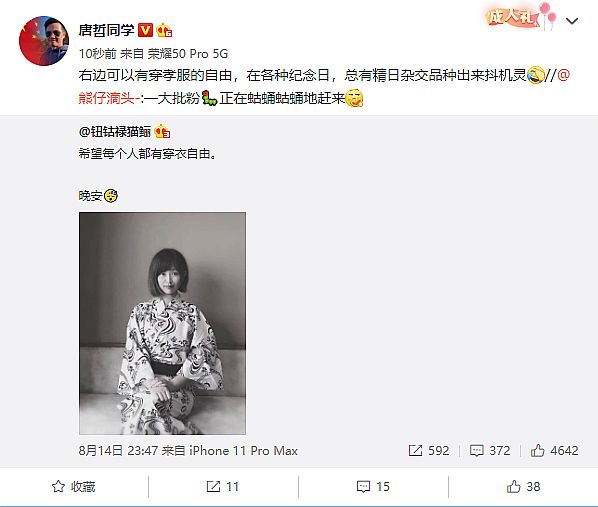Open @钮钴禄猫鲕 original poster profile
Viewport: 598px width, 507px height.
tap(115, 132)
